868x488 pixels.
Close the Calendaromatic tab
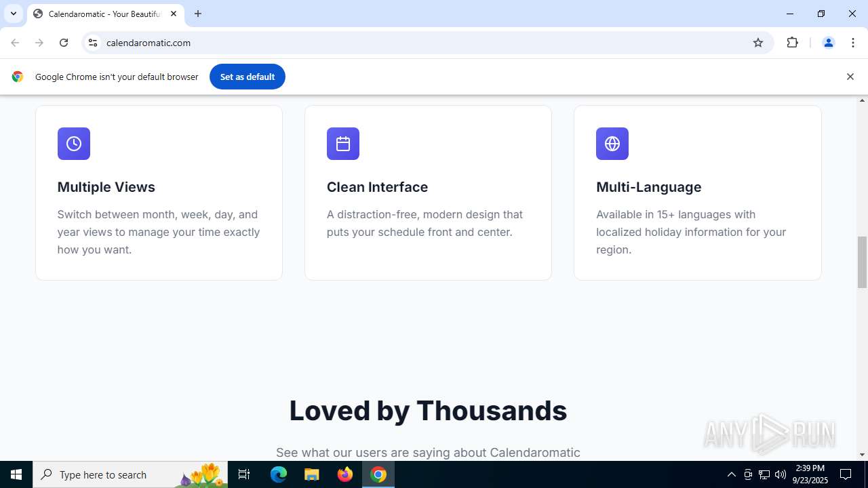[x=174, y=14]
